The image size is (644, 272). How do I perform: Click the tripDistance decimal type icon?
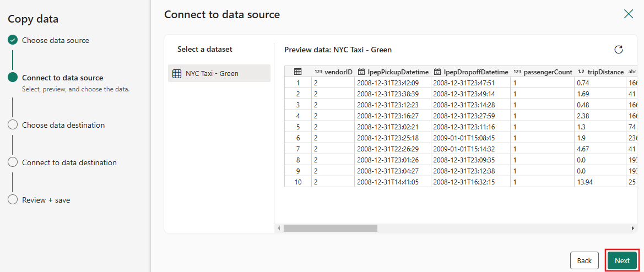[x=581, y=72]
